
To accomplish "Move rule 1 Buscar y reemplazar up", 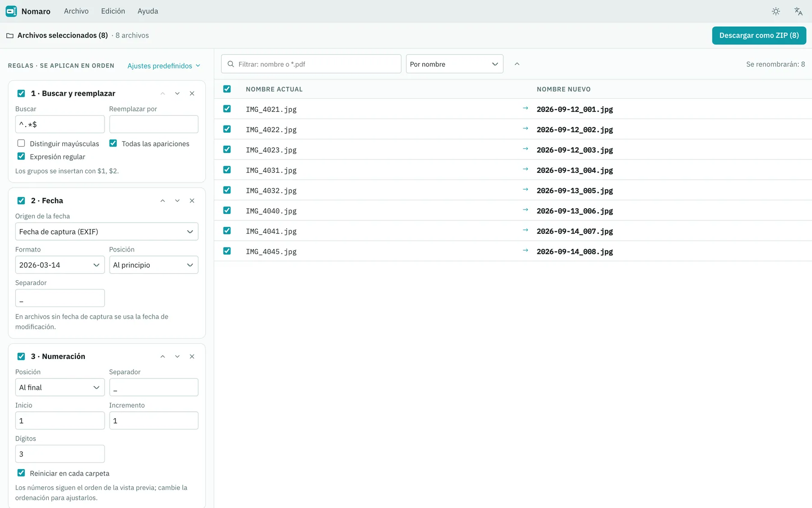I will [x=163, y=93].
